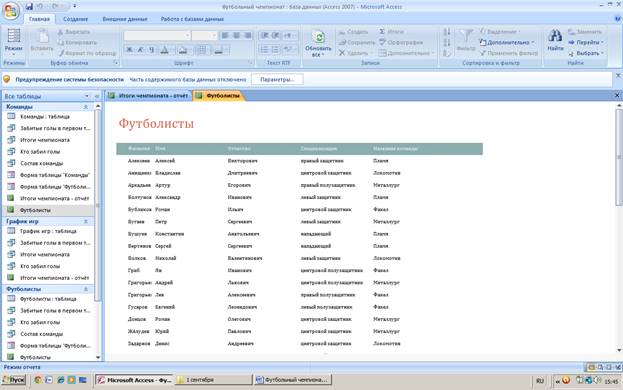Switch to Работа с базами данных tab
The width and height of the screenshot is (623, 390).
point(192,19)
